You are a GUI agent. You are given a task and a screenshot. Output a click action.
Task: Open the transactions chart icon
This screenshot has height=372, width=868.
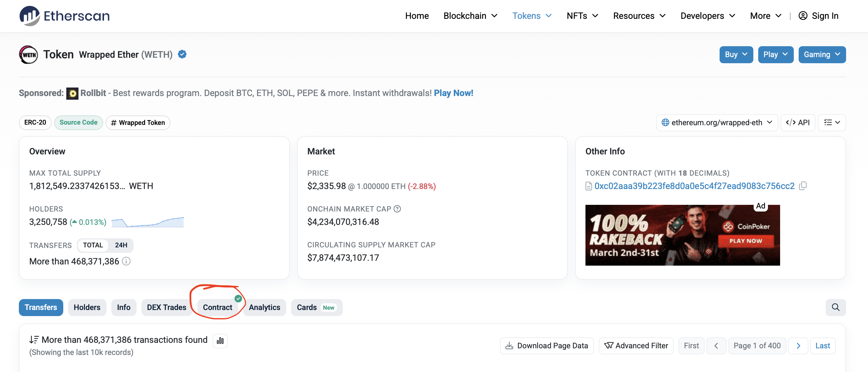coord(220,341)
